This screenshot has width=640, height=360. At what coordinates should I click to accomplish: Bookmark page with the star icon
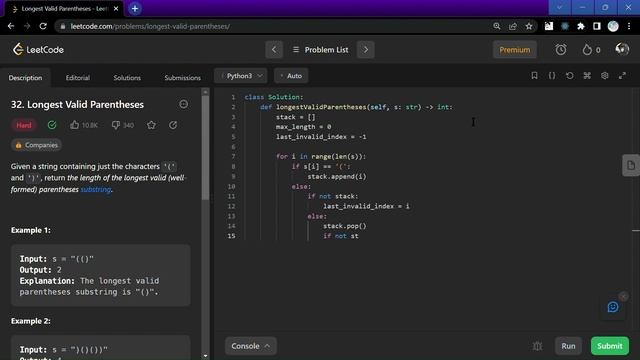(529, 26)
